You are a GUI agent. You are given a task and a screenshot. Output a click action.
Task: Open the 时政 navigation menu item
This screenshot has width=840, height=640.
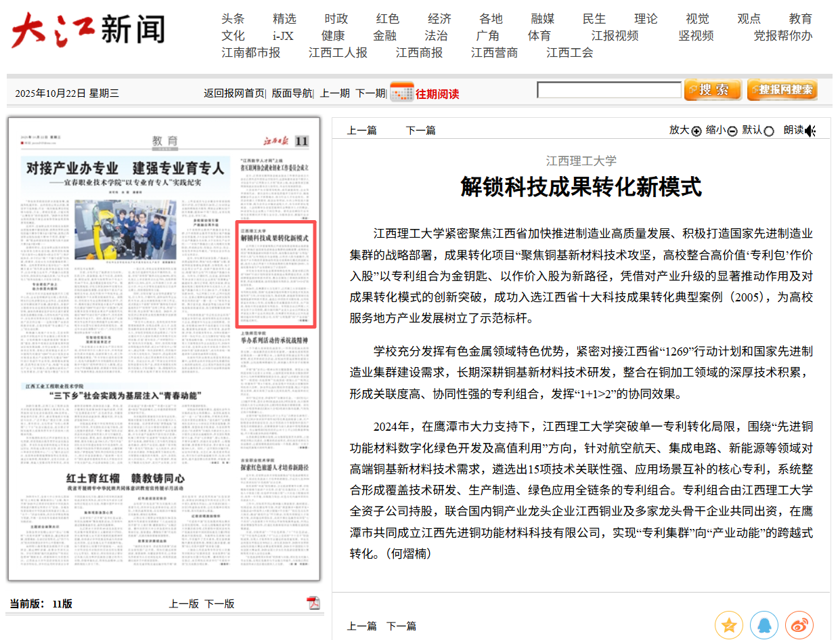point(336,19)
